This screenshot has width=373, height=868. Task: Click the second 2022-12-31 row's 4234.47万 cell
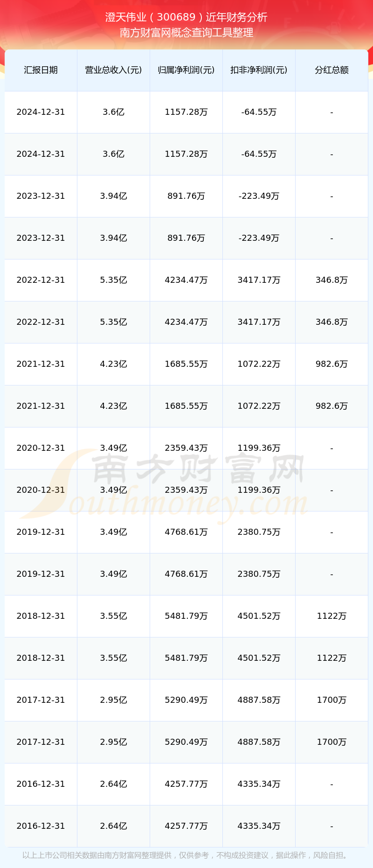[186, 322]
